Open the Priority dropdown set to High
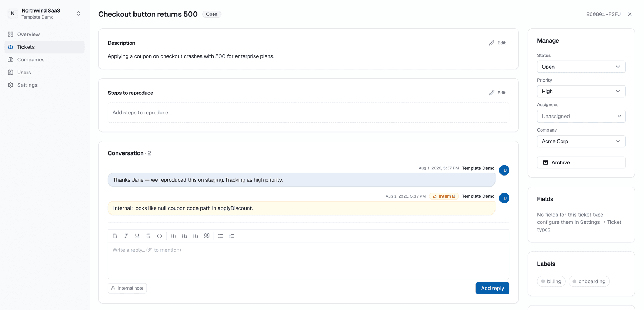Image resolution: width=644 pixels, height=310 pixels. pyautogui.click(x=581, y=92)
